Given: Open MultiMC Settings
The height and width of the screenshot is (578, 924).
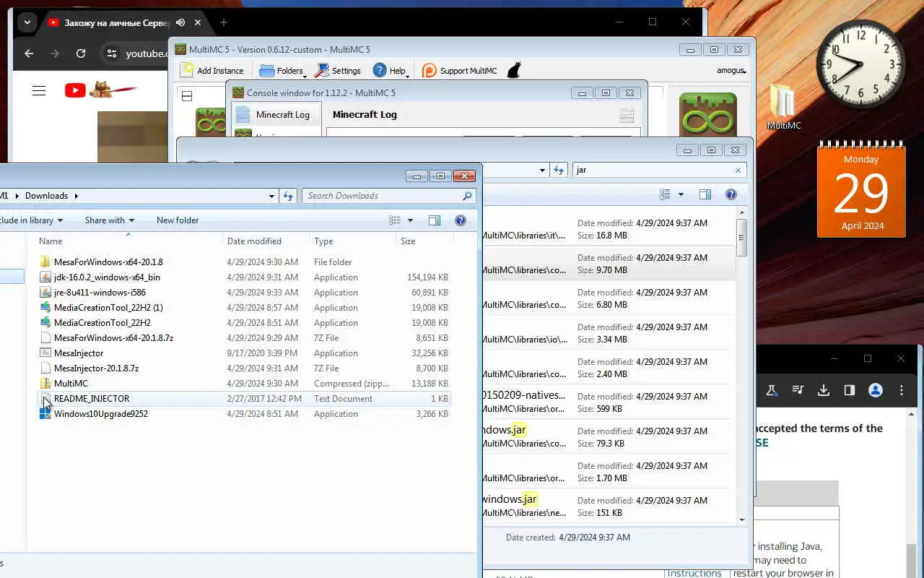Looking at the screenshot, I should tap(338, 70).
